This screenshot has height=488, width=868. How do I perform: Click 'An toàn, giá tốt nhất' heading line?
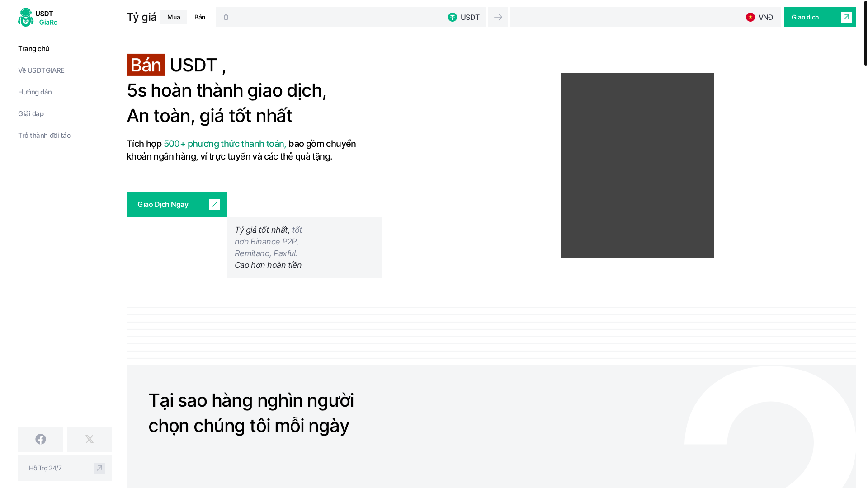click(209, 116)
